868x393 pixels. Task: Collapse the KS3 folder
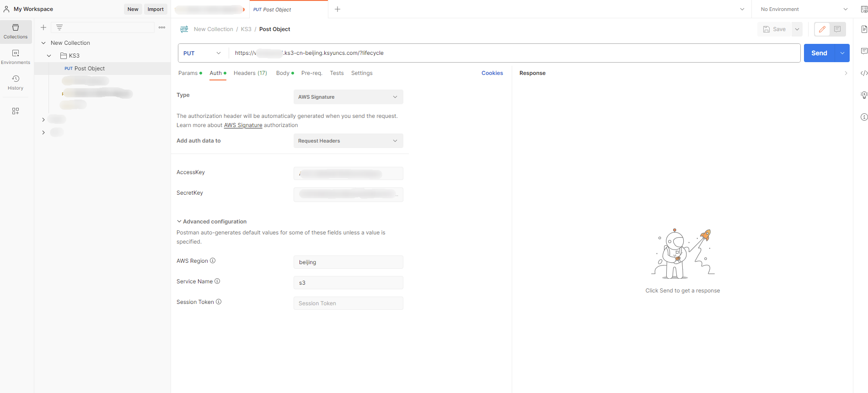pos(49,56)
